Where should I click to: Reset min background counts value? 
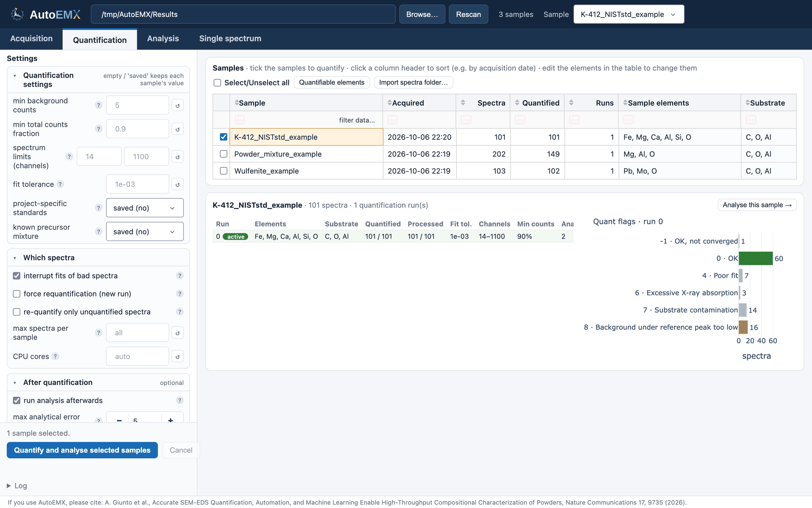pyautogui.click(x=177, y=105)
